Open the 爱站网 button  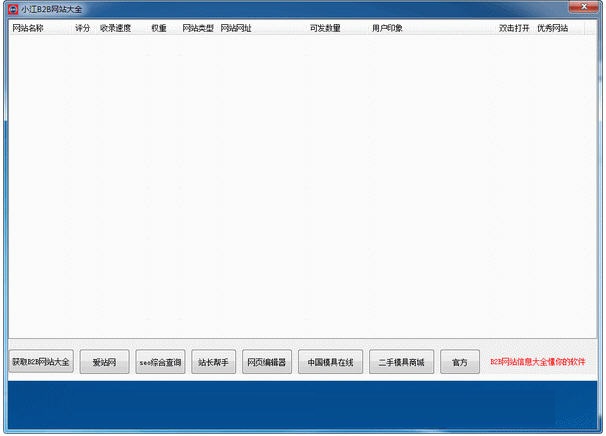[x=105, y=362]
